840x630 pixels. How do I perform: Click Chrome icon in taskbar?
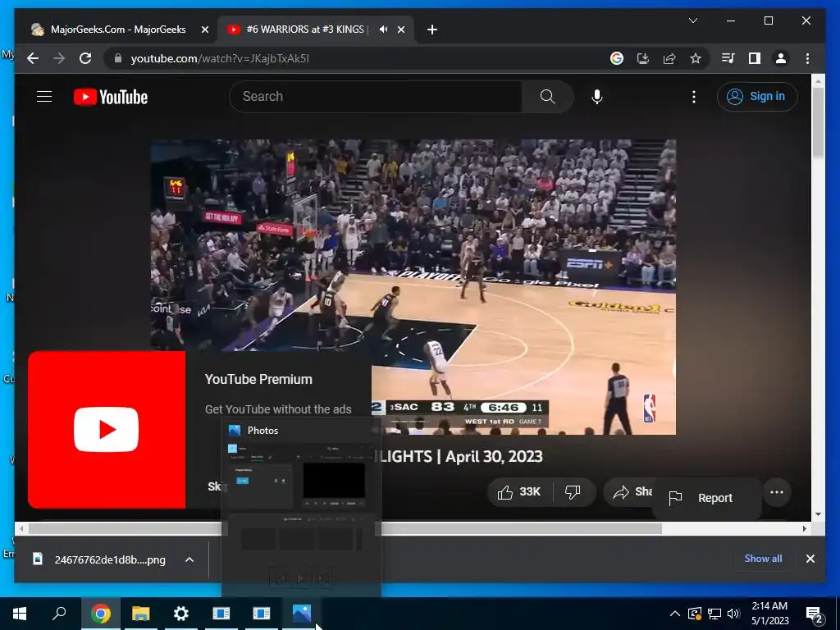point(100,614)
